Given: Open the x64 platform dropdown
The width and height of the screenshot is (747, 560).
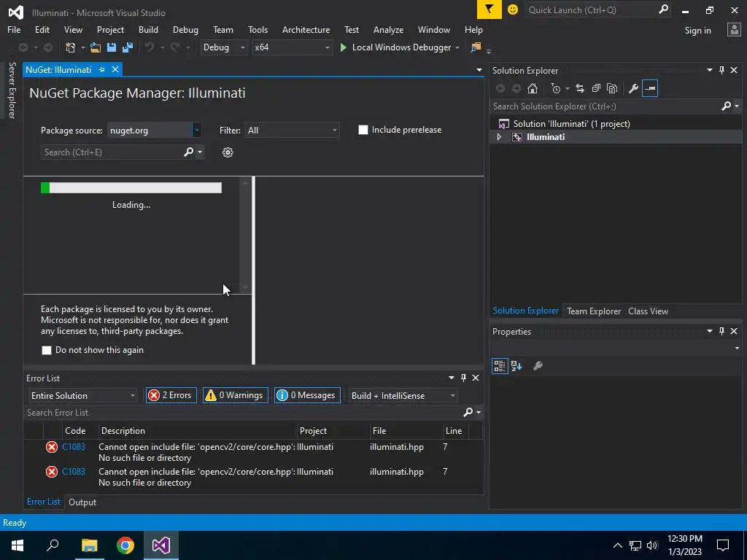Looking at the screenshot, I should click(292, 47).
